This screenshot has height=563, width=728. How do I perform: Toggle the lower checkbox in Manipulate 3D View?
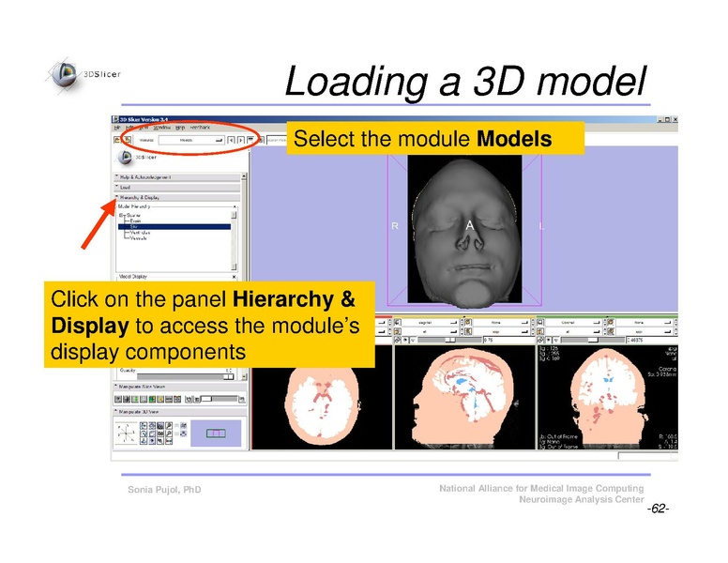click(177, 434)
